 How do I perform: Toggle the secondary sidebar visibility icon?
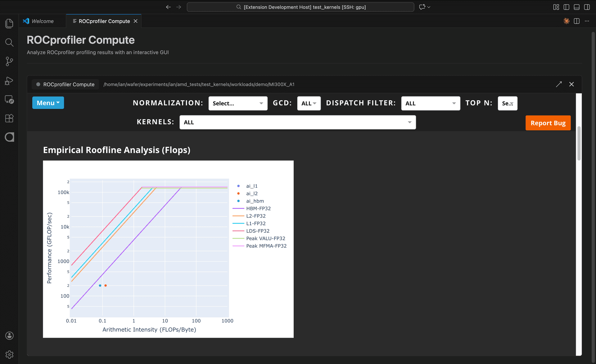pos(587,7)
